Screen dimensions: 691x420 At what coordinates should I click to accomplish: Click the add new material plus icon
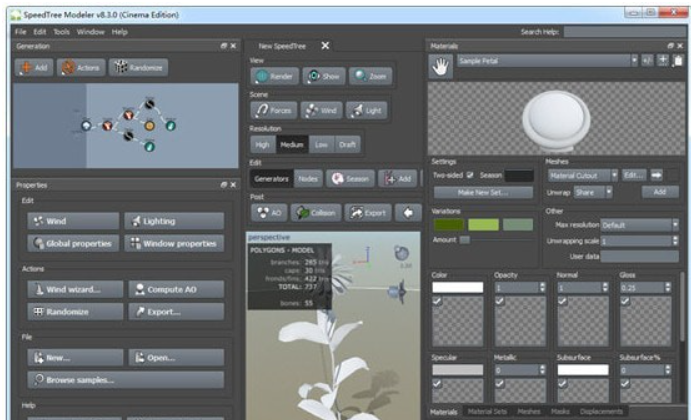[663, 60]
